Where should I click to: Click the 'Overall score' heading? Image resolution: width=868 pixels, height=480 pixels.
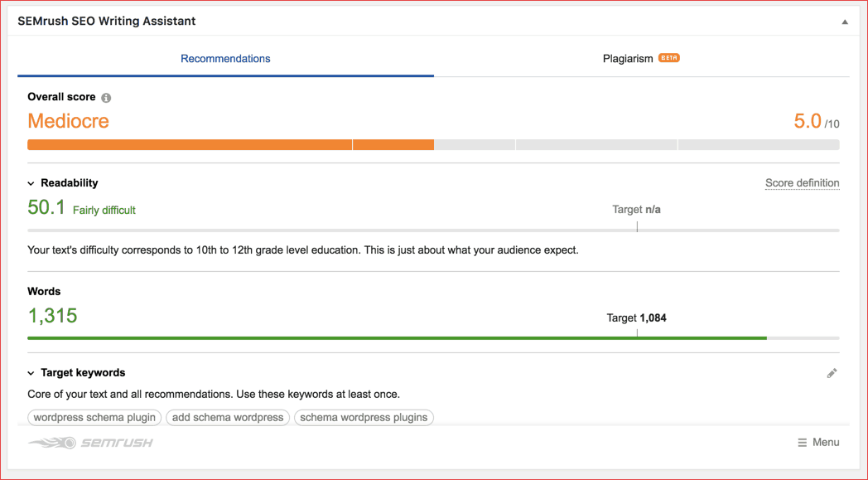(x=61, y=97)
